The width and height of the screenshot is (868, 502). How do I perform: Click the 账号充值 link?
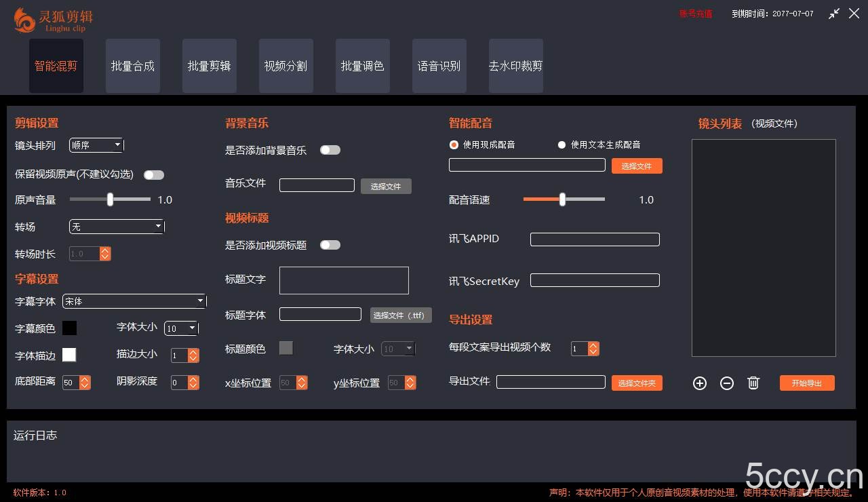pos(695,13)
